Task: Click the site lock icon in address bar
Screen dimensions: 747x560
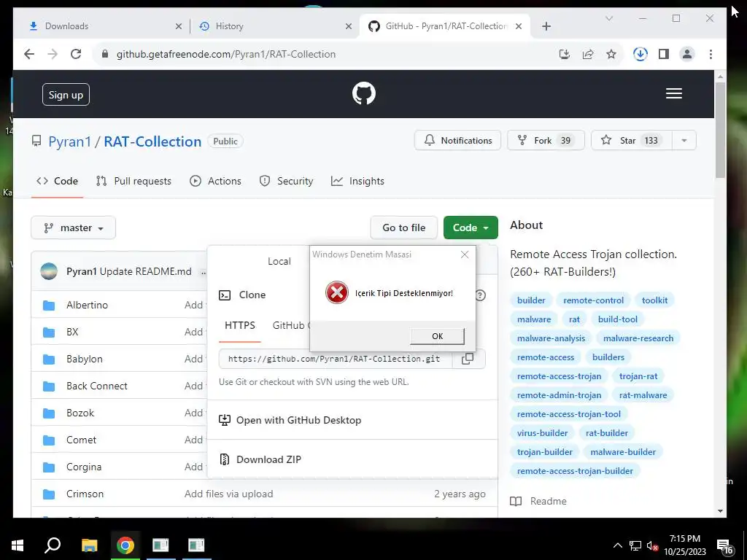Action: [x=105, y=54]
